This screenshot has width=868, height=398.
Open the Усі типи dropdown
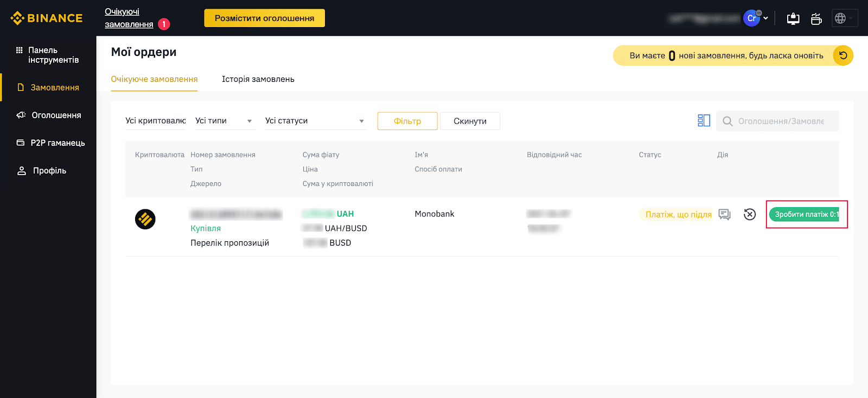click(x=225, y=120)
